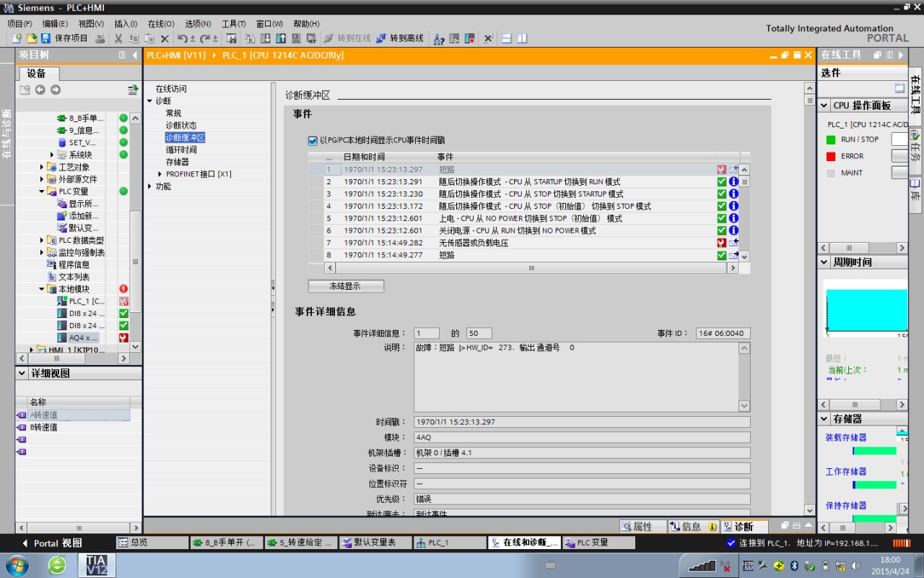Collapse 本地模块 tree node
Viewport: 924px width, 578px height.
point(42,289)
